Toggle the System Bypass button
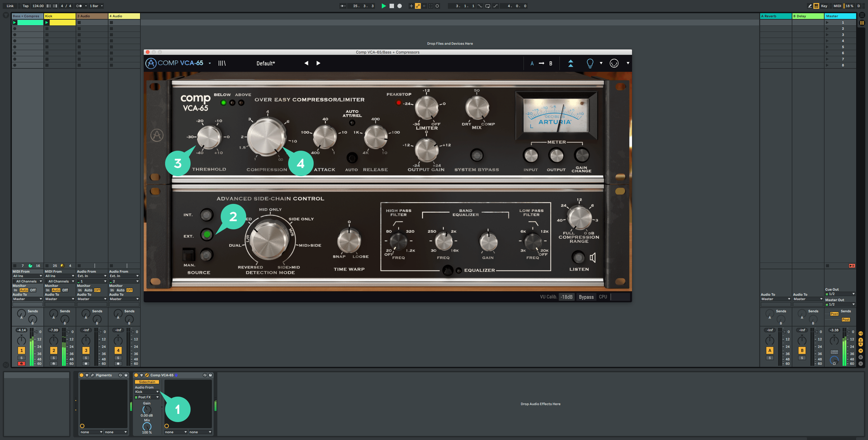Screen dimensions: 868x440 coord(476,155)
